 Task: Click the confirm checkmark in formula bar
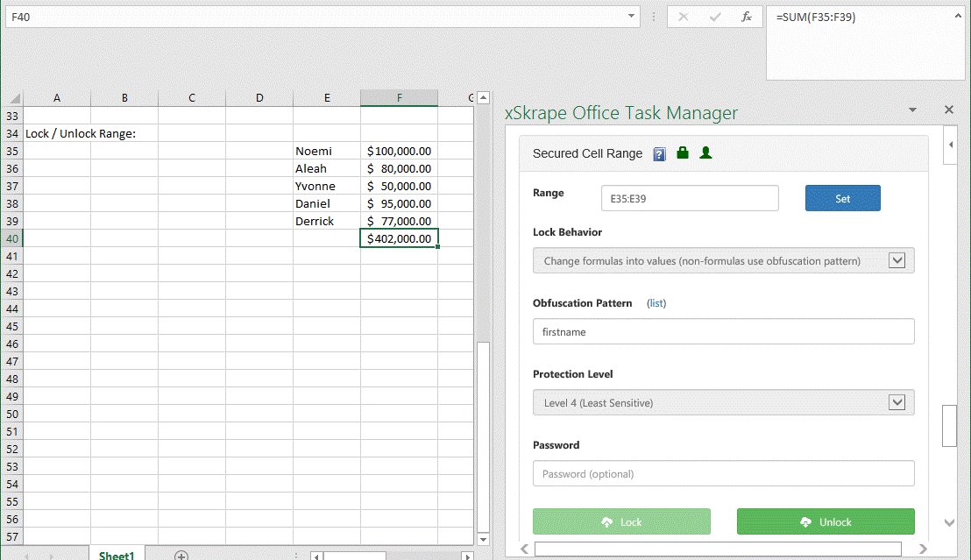pos(714,17)
